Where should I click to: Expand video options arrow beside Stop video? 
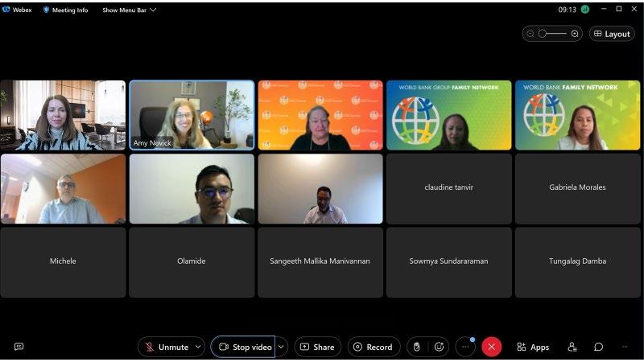tap(281, 348)
